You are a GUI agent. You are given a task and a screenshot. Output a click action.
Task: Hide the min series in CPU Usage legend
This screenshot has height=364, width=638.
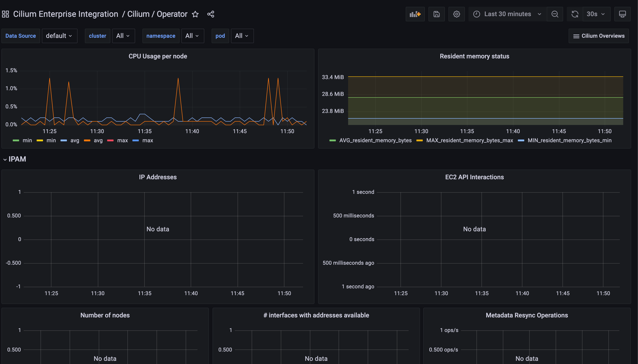click(28, 140)
